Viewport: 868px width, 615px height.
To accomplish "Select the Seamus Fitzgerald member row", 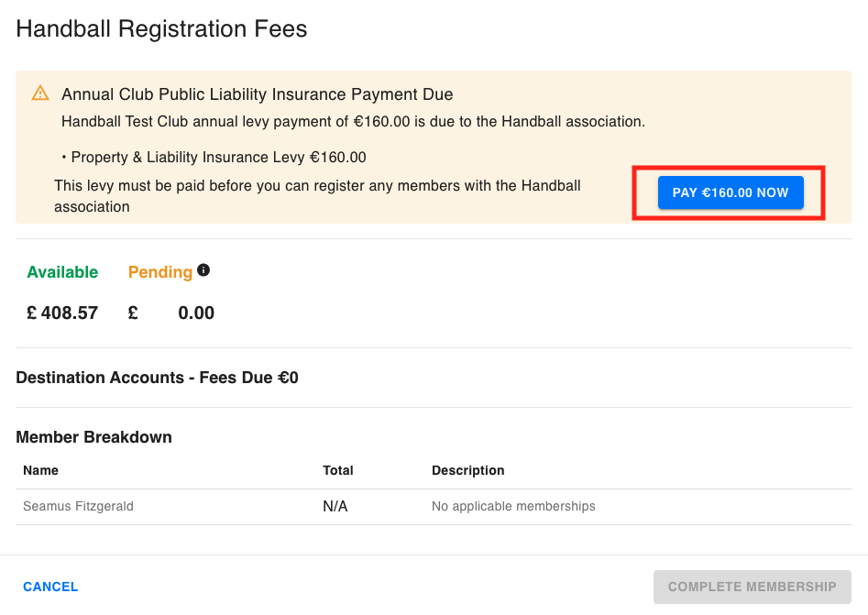I will (434, 507).
